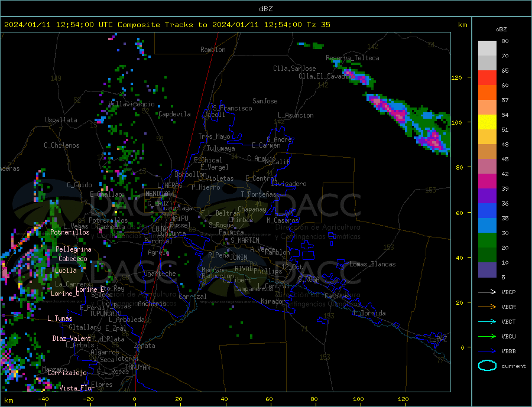Click the 'Tres_Mayo' map label
This screenshot has width=532, height=407.
click(215, 136)
